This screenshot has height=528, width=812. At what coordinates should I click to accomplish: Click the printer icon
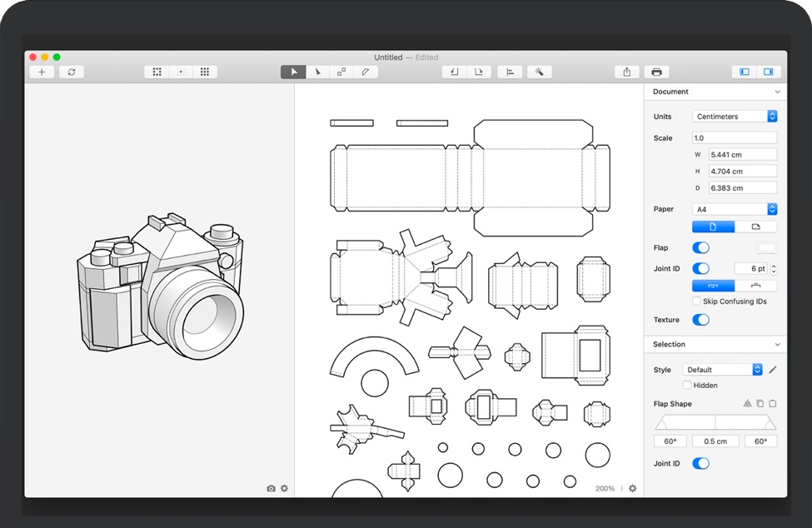pos(656,72)
